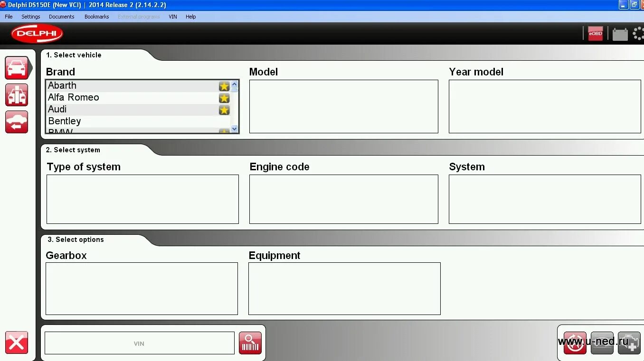Open the VIN menu

[173, 17]
